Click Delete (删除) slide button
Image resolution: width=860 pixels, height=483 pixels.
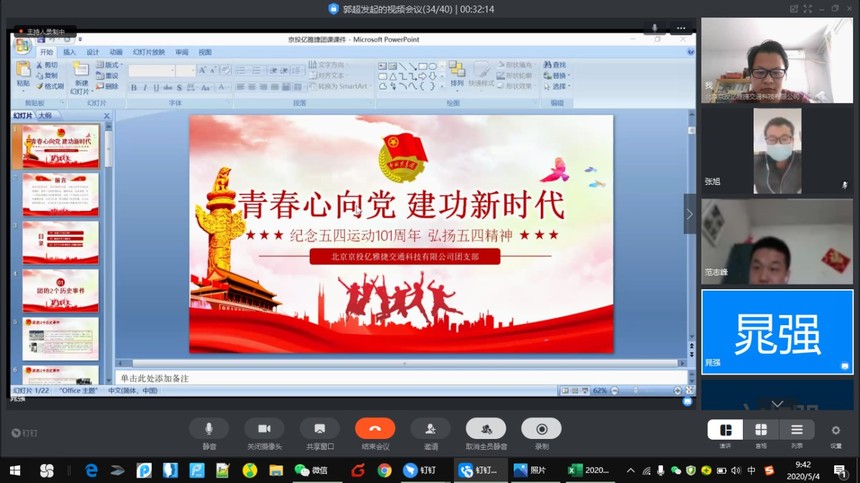tap(108, 86)
